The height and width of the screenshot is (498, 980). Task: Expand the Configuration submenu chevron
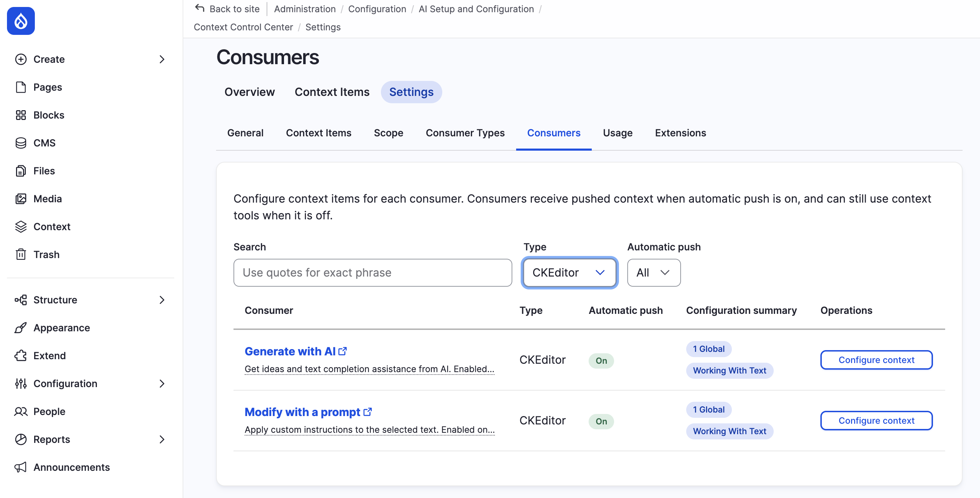pyautogui.click(x=162, y=383)
